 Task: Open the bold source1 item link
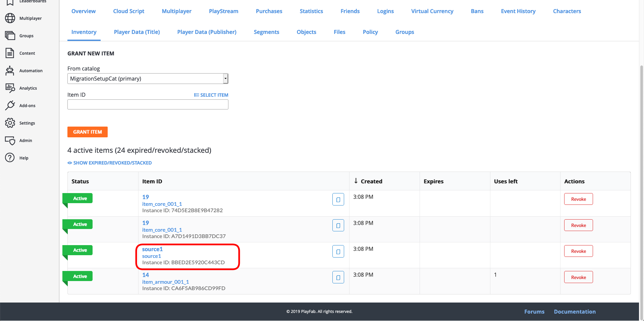pos(152,249)
